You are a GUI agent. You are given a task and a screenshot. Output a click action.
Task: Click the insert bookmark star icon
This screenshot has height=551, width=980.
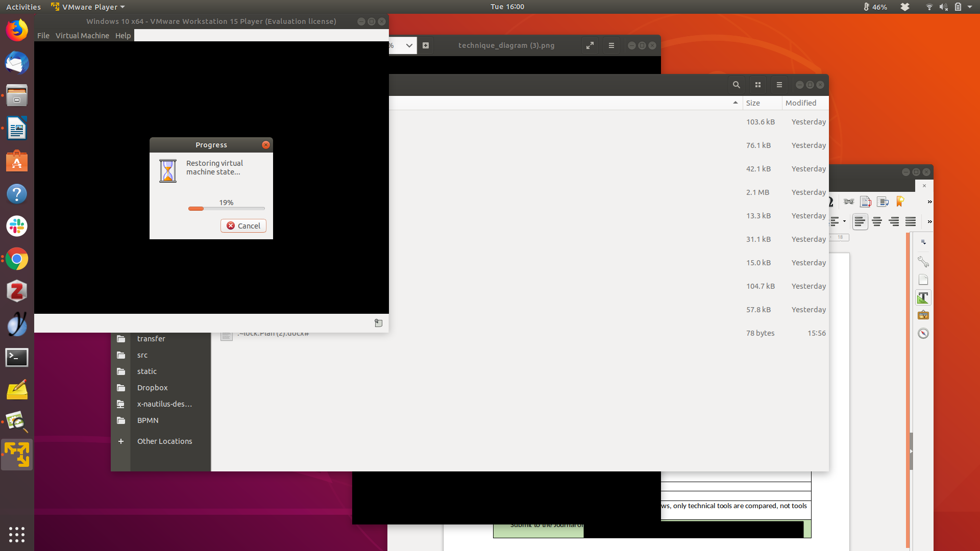(900, 202)
